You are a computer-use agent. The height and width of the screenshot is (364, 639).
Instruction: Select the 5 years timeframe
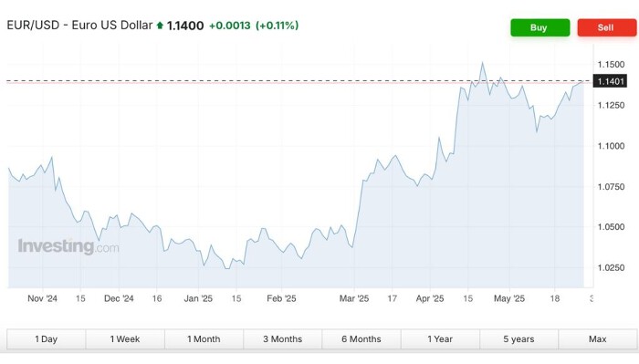pyautogui.click(x=519, y=339)
